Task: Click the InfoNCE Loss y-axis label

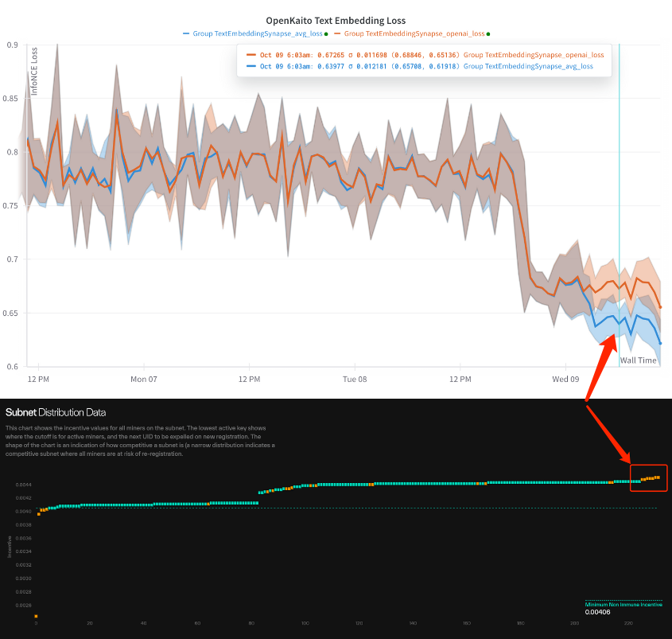Action: (x=34, y=71)
